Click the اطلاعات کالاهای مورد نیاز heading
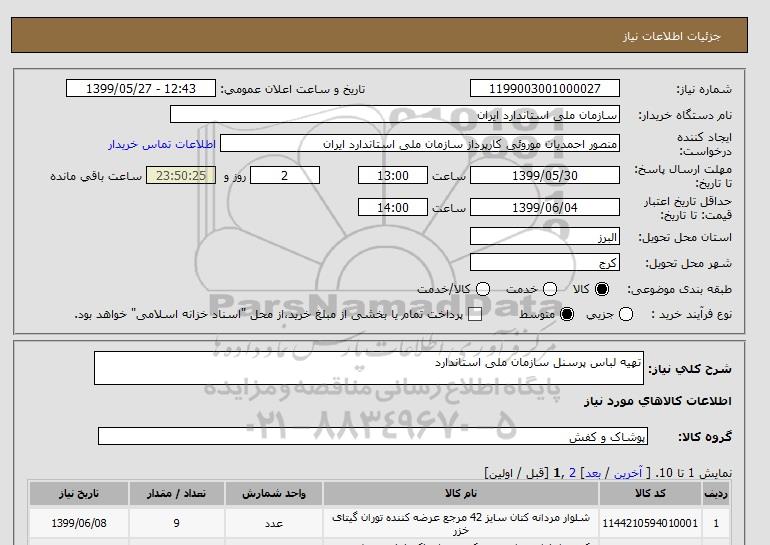 point(658,401)
